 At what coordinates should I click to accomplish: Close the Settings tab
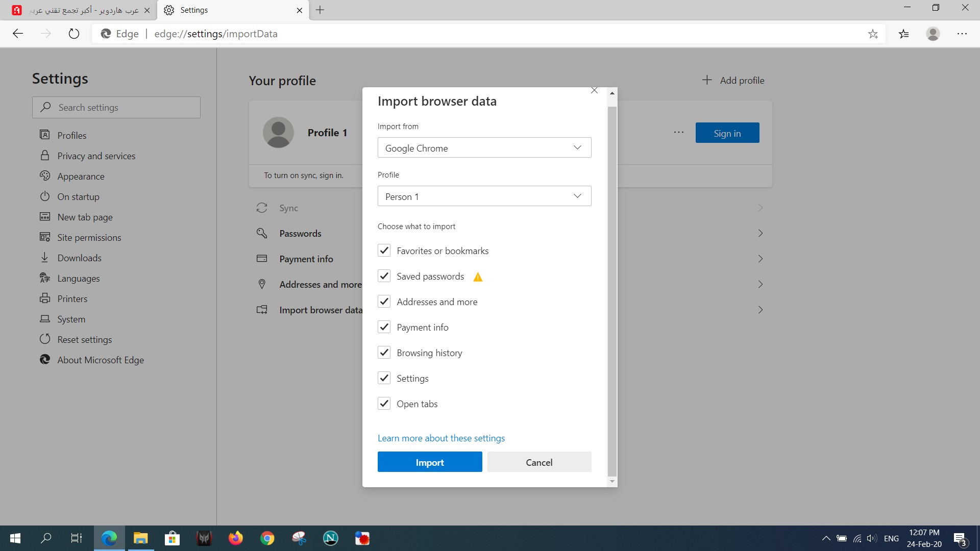click(300, 10)
